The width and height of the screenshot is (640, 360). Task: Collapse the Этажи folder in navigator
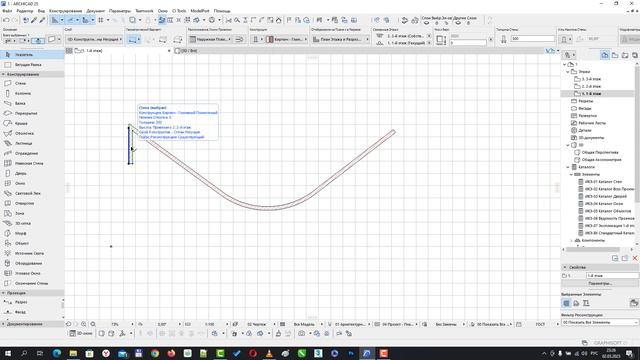coord(568,72)
